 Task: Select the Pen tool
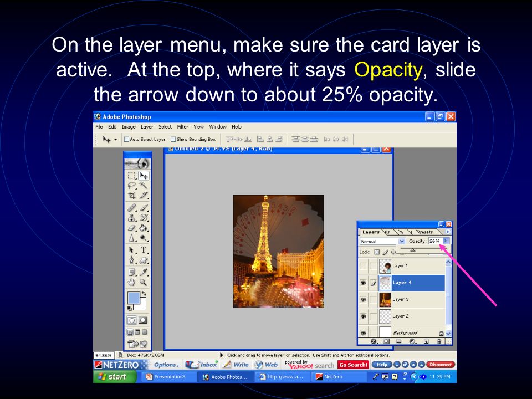pyautogui.click(x=132, y=260)
